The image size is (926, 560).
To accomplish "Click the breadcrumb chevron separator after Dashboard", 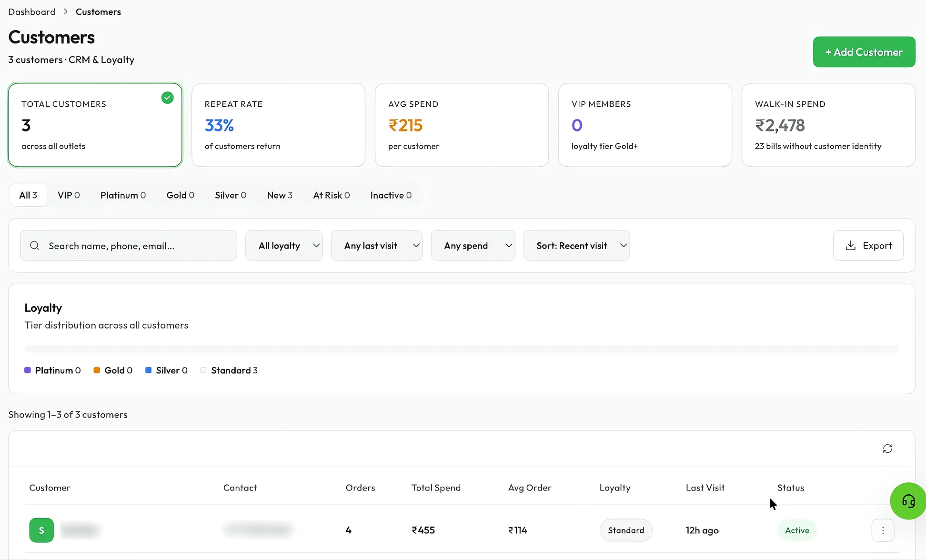I will [x=66, y=11].
